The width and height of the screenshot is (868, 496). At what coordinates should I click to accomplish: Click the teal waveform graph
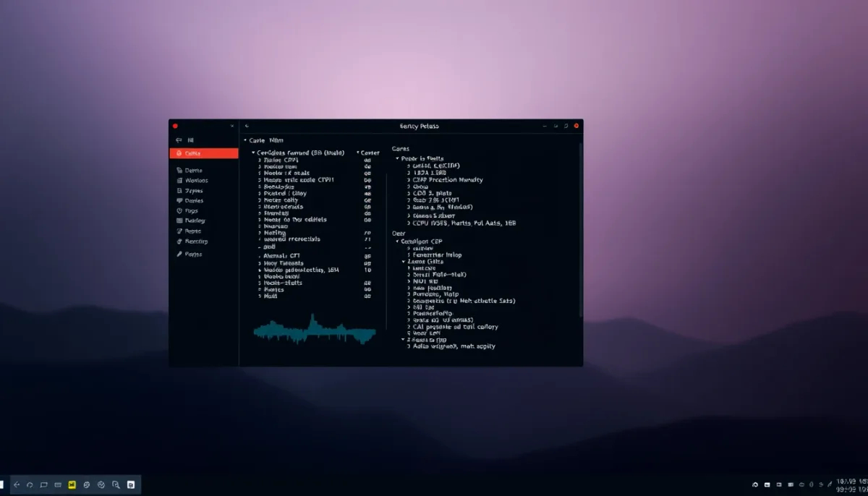click(315, 331)
